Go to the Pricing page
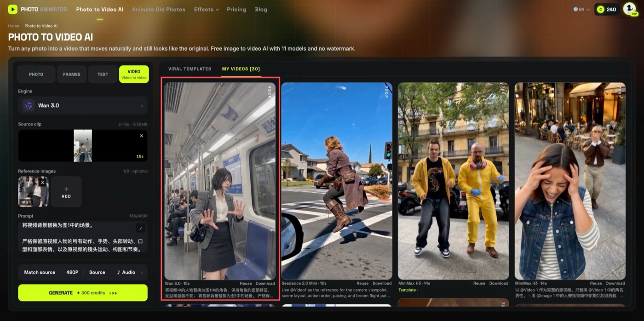 click(x=236, y=9)
